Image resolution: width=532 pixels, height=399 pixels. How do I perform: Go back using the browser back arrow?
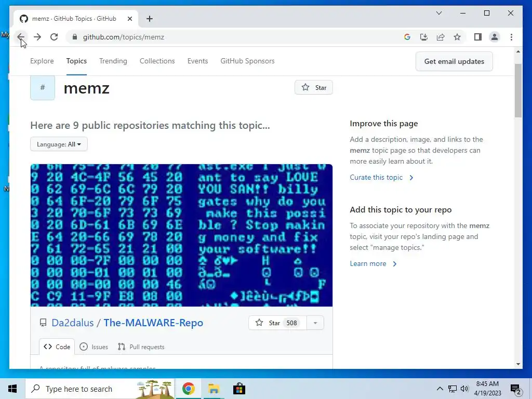click(x=21, y=37)
